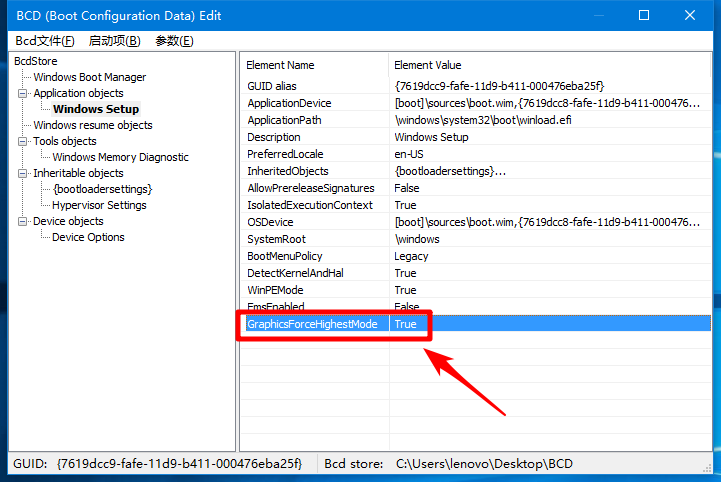Collapse the Application objects tree node
This screenshot has height=482, width=721.
(24, 93)
